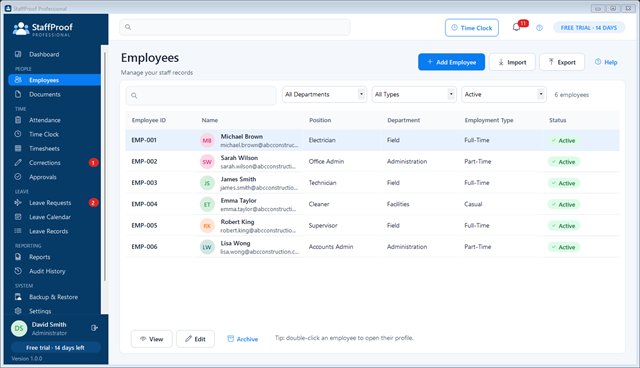The image size is (640, 368).
Task: Click the Leave Records list icon
Action: 18,231
